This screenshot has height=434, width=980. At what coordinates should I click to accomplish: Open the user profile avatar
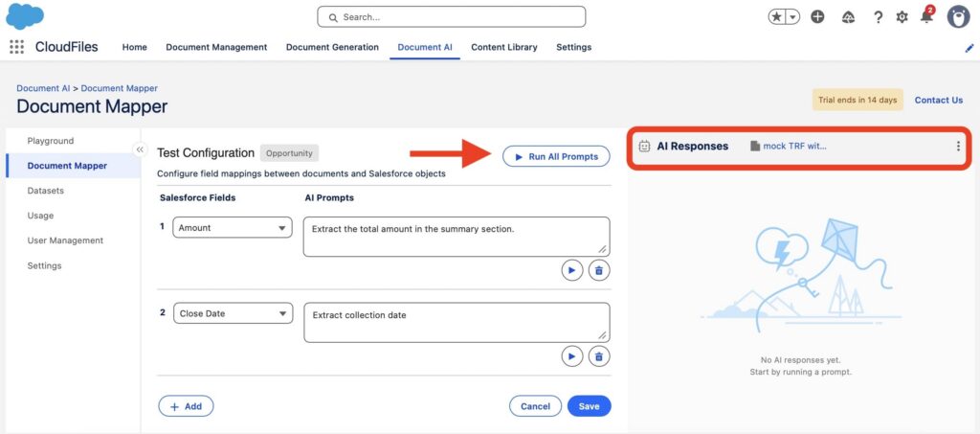(958, 17)
